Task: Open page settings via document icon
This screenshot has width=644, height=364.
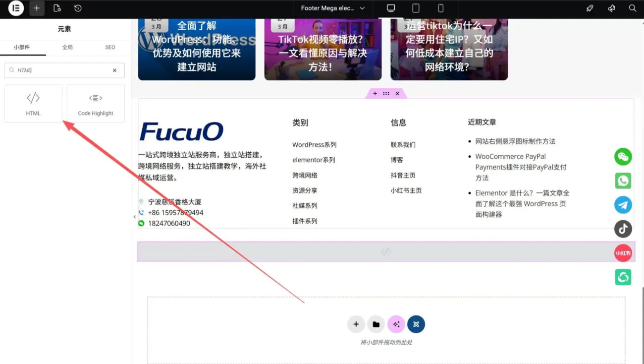Action: [56, 8]
